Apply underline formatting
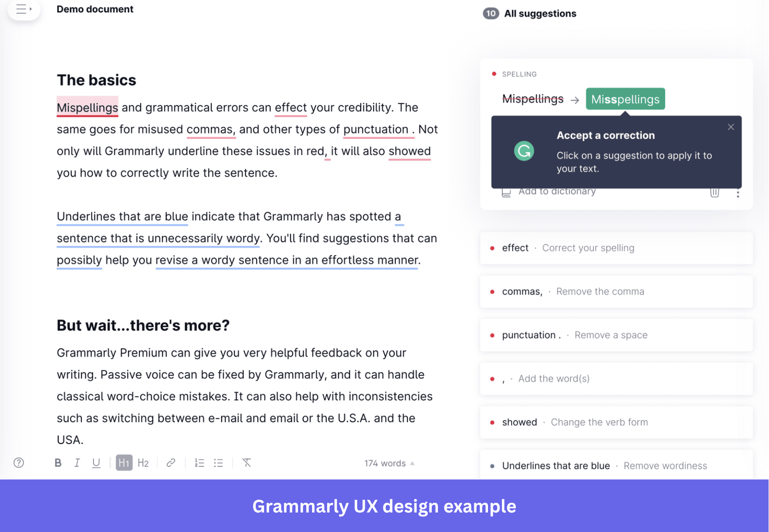 click(96, 462)
